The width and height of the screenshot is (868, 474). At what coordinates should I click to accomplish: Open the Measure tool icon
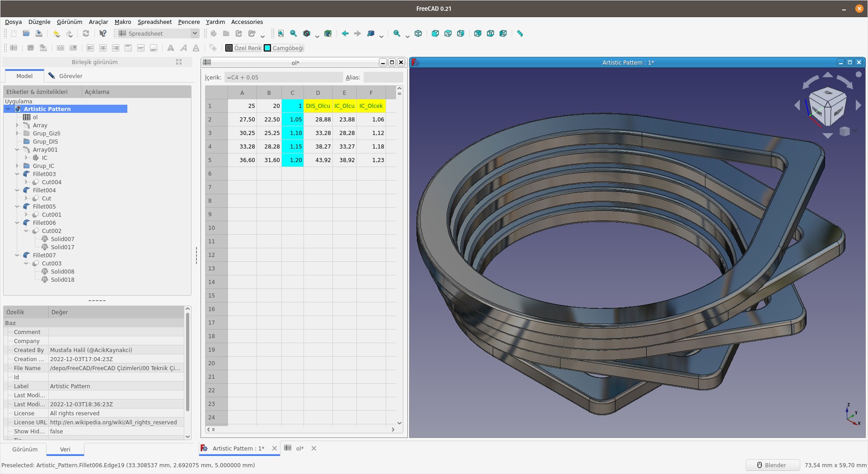pos(519,33)
